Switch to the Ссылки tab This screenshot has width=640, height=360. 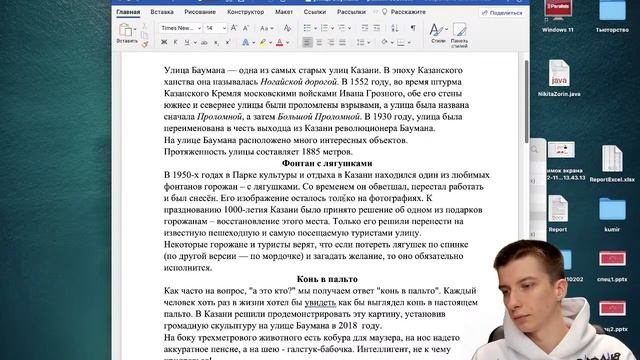point(315,12)
